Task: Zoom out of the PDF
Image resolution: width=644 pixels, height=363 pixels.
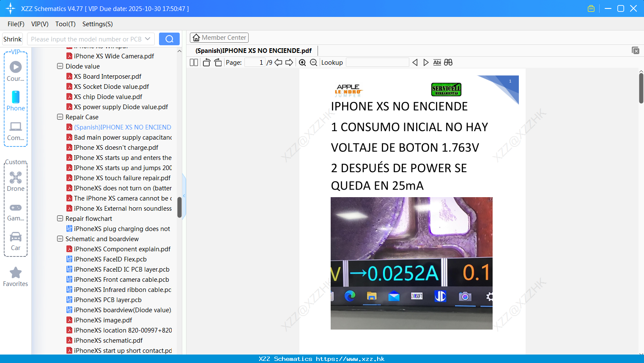Action: coord(313,62)
